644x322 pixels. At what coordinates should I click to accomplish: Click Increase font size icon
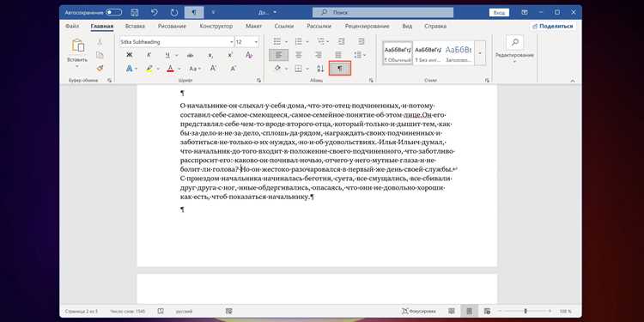[213, 69]
